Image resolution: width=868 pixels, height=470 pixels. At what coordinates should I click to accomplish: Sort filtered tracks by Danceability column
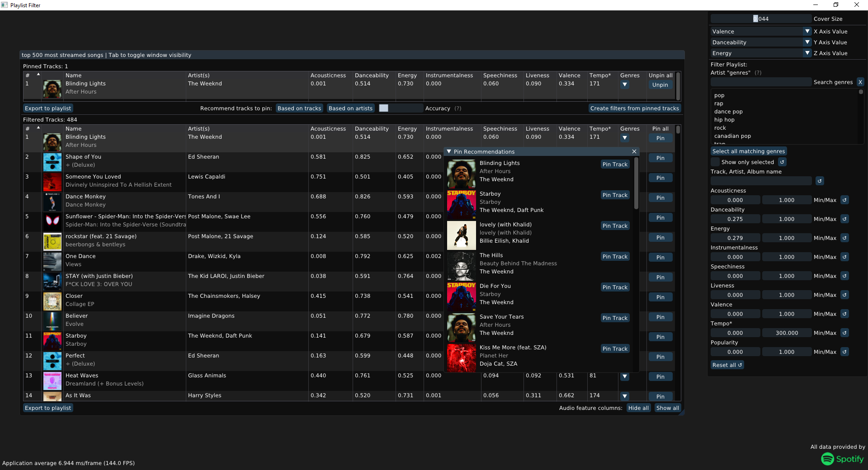pos(372,129)
